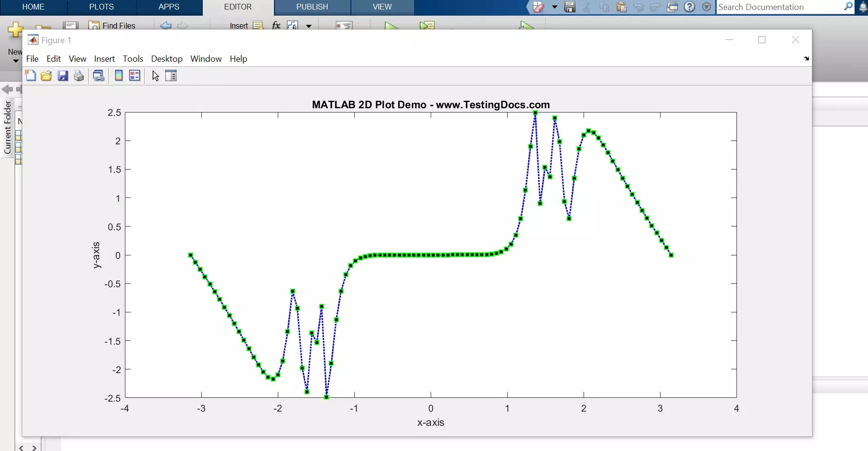Dock Figure 1 using the small arrow icon
868x451 pixels.
tap(806, 58)
